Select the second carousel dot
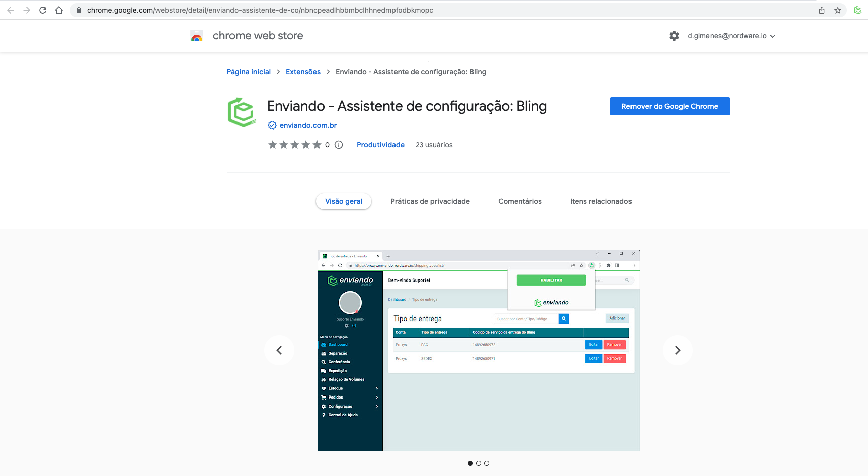 [479, 463]
